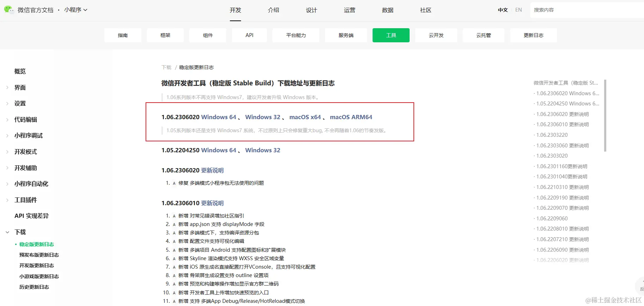Expand the 设置 sidebar section chevron
The image size is (644, 306).
[7, 103]
